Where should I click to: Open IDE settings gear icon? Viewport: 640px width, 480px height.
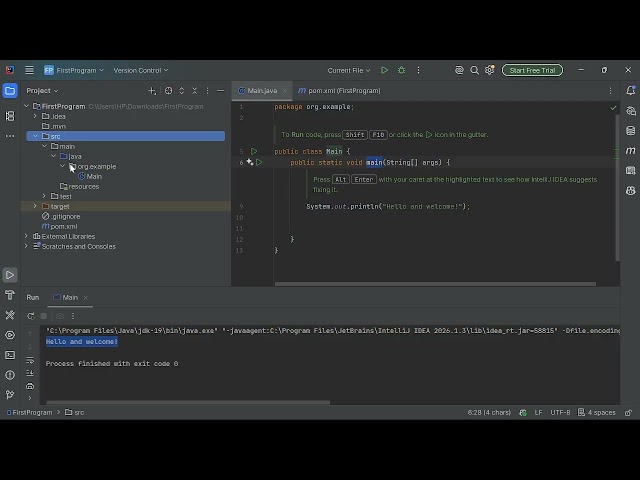tap(489, 70)
